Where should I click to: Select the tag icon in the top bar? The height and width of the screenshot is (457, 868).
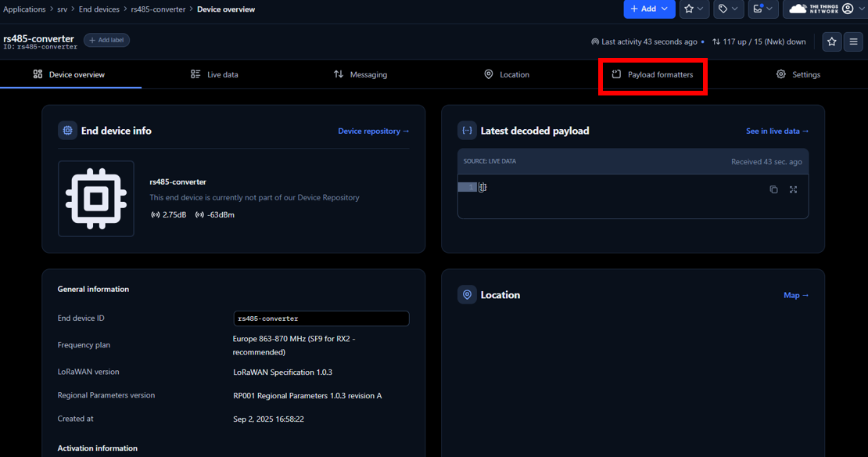723,9
